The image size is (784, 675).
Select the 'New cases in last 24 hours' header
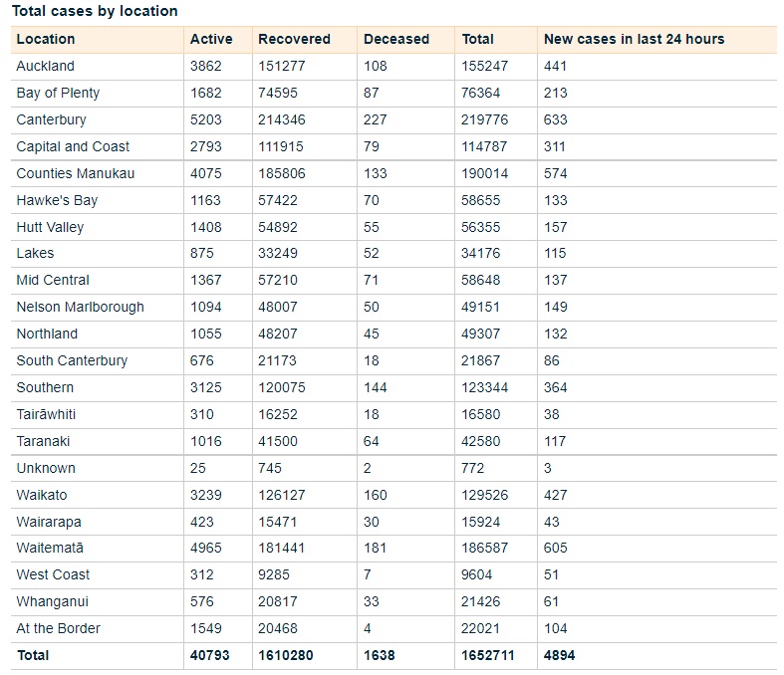click(x=634, y=39)
